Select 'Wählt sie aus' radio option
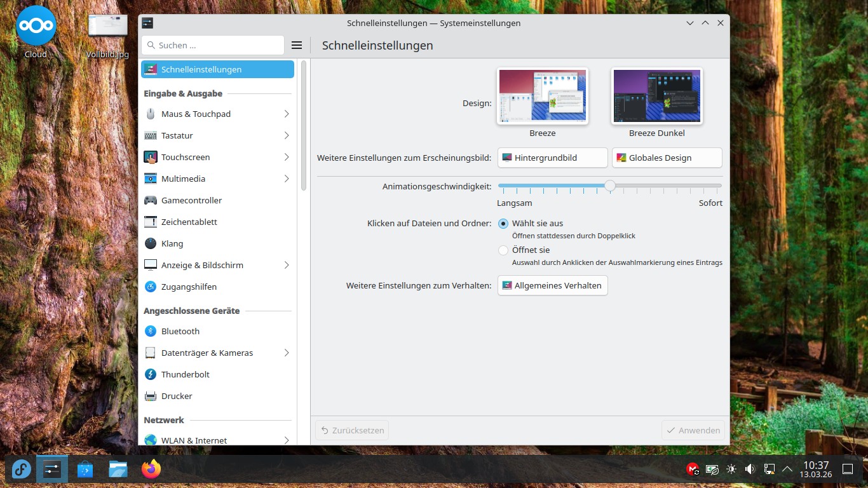The height and width of the screenshot is (488, 868). pyautogui.click(x=503, y=224)
